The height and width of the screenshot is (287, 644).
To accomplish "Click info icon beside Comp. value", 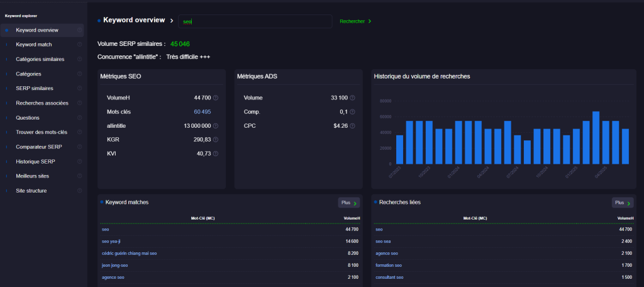I will point(352,112).
